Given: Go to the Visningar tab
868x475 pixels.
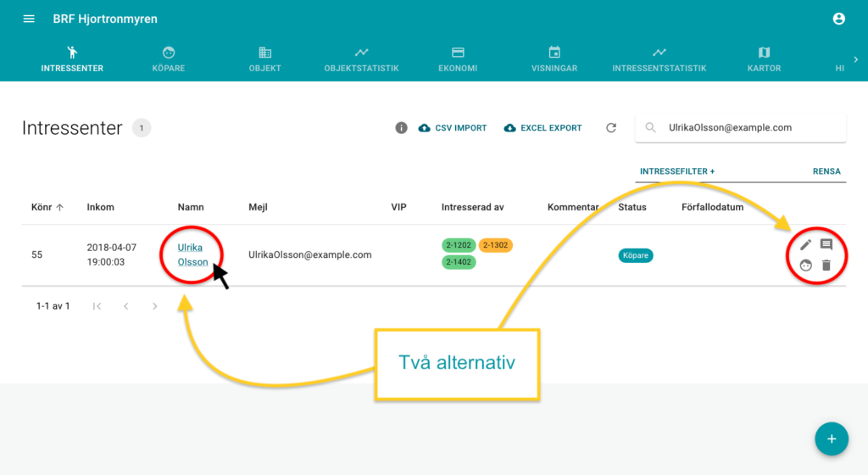Looking at the screenshot, I should pos(554,59).
